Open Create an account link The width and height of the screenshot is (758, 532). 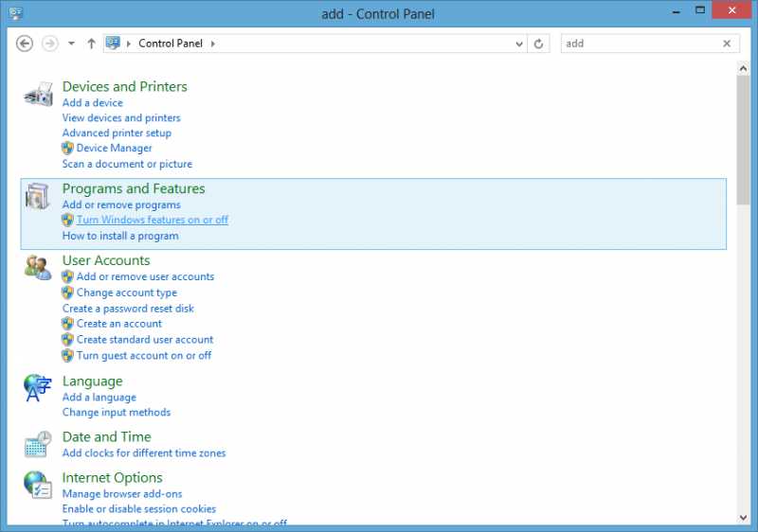(119, 324)
